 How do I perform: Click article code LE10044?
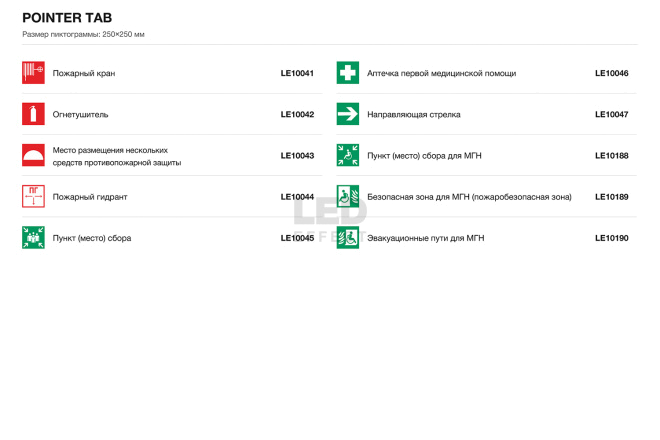297,197
